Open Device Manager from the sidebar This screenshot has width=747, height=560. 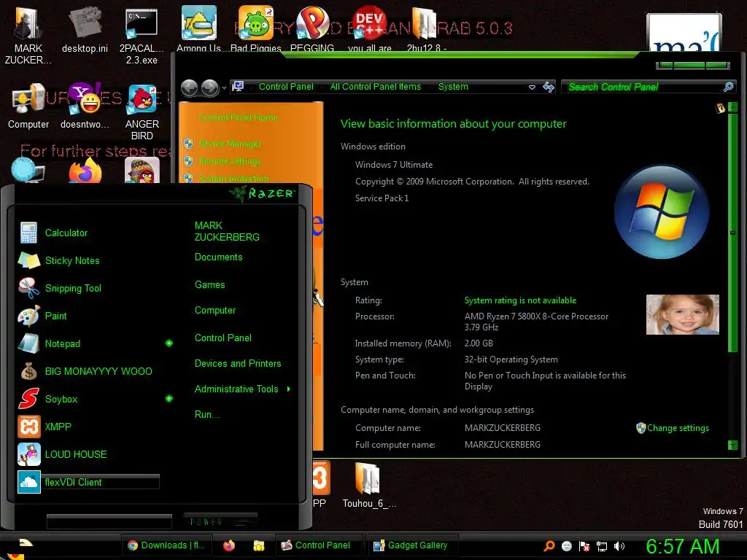click(x=230, y=144)
